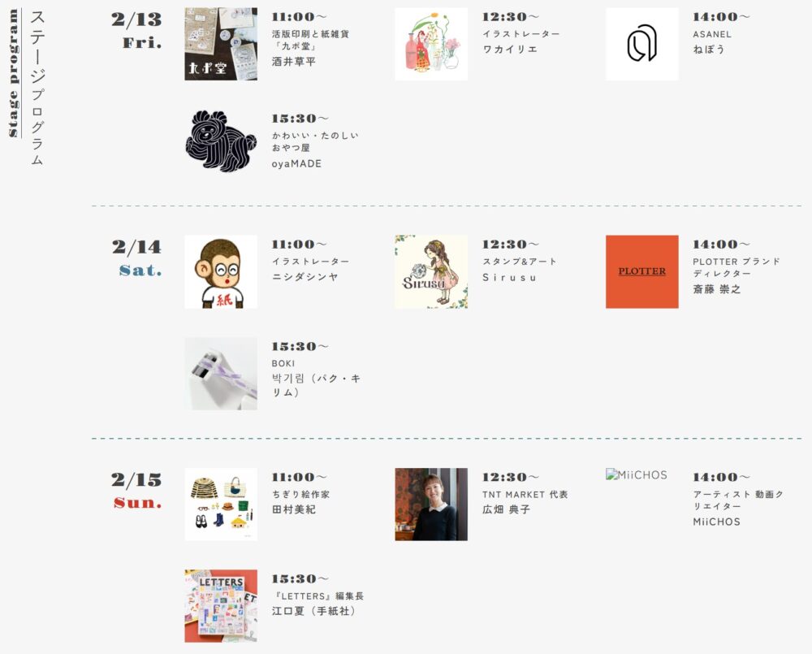Select the 斎藤 崇之 presenter name

click(x=717, y=289)
